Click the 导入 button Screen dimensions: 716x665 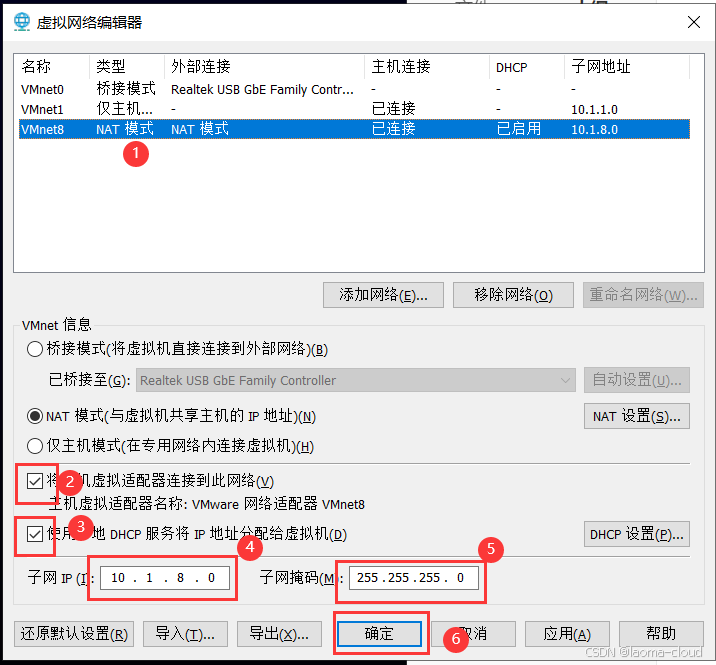[185, 634]
